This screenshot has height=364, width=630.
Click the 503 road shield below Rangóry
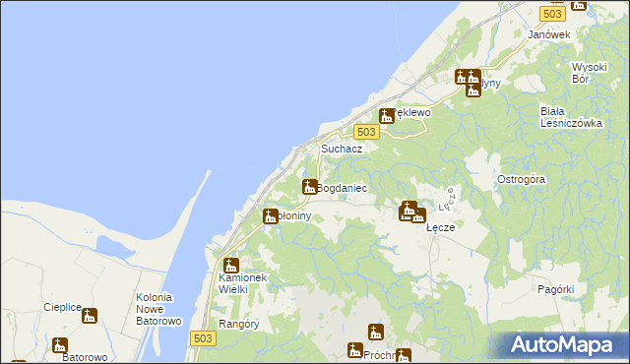point(203,338)
